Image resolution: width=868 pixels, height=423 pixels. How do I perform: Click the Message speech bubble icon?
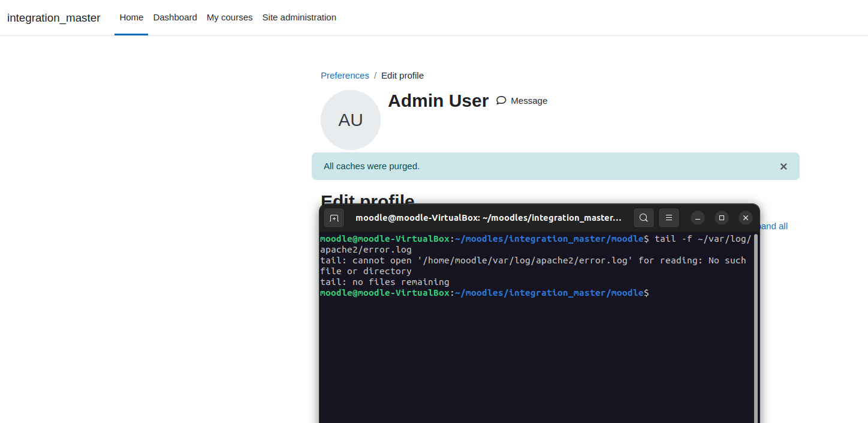coord(501,100)
